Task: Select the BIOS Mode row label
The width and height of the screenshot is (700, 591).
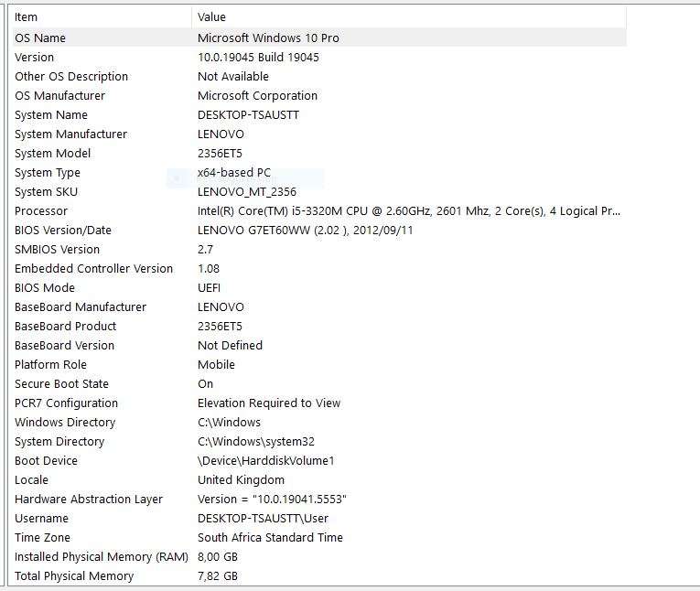Action: tap(45, 287)
